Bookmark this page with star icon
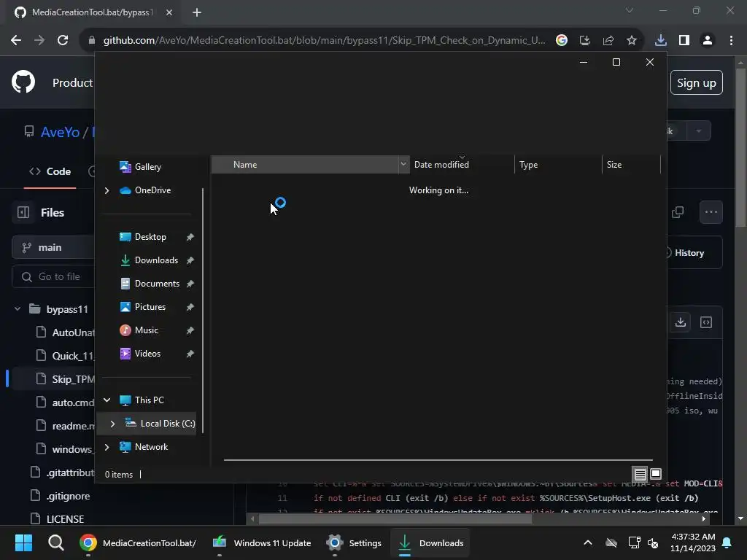Viewport: 747px width, 560px height. click(x=632, y=40)
